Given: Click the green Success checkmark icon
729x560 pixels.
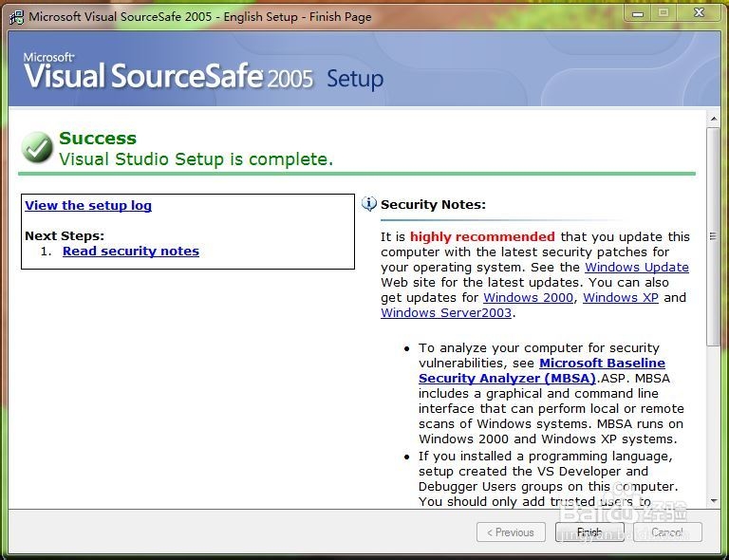Looking at the screenshot, I should (37, 147).
